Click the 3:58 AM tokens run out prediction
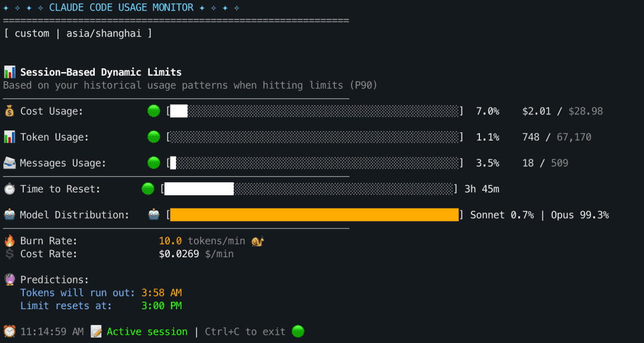 pyautogui.click(x=161, y=293)
